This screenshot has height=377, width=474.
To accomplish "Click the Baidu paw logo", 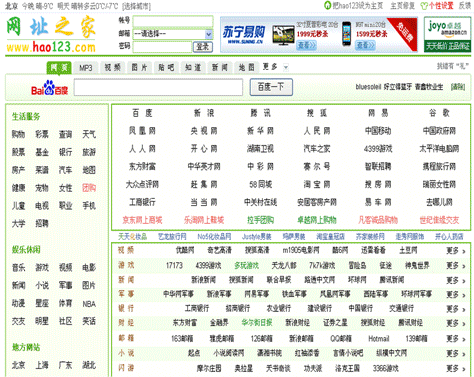I will pyautogui.click(x=49, y=88).
